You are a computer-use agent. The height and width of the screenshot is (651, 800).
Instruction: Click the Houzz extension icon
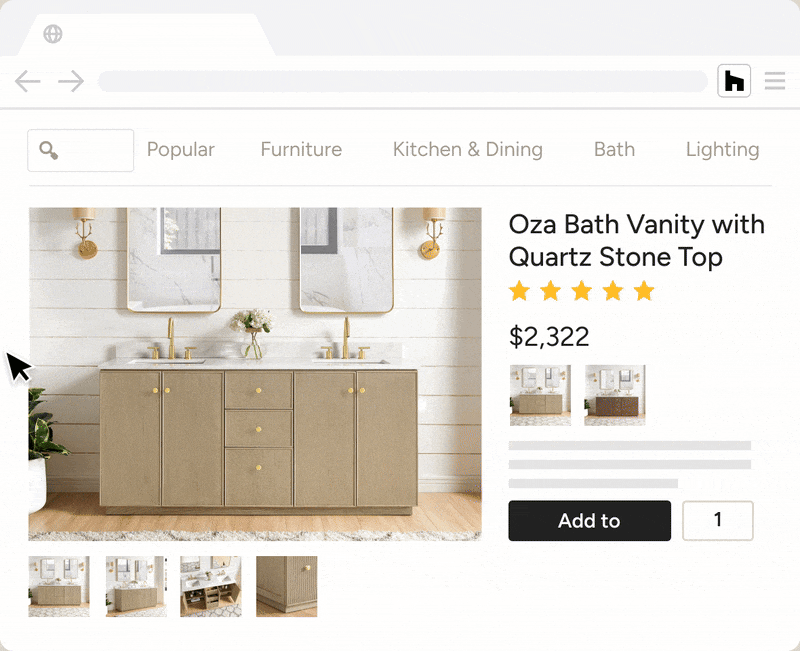click(x=734, y=81)
